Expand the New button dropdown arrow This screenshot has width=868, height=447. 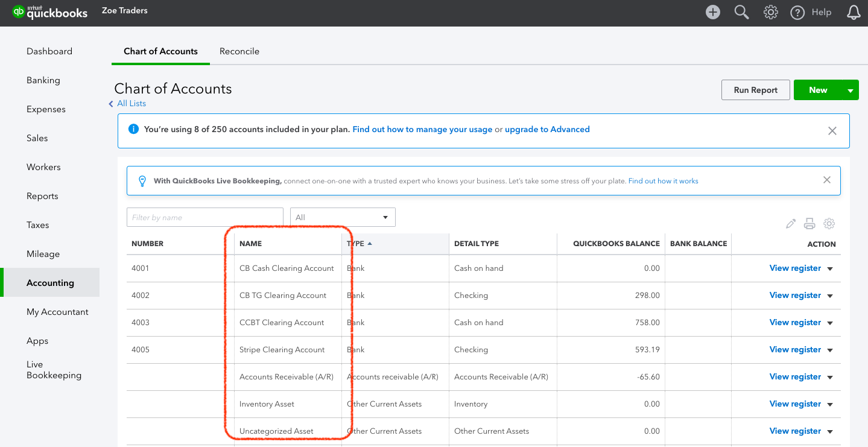click(x=851, y=90)
